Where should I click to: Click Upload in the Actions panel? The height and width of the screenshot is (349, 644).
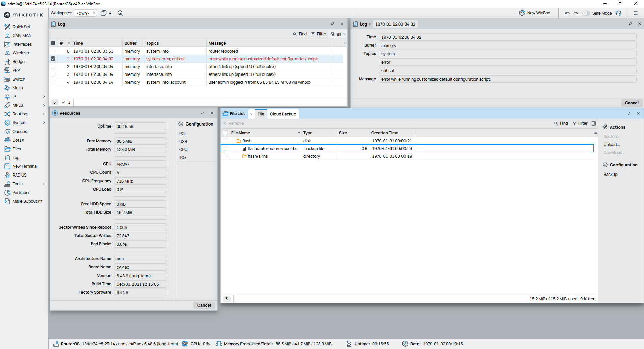[x=611, y=144]
